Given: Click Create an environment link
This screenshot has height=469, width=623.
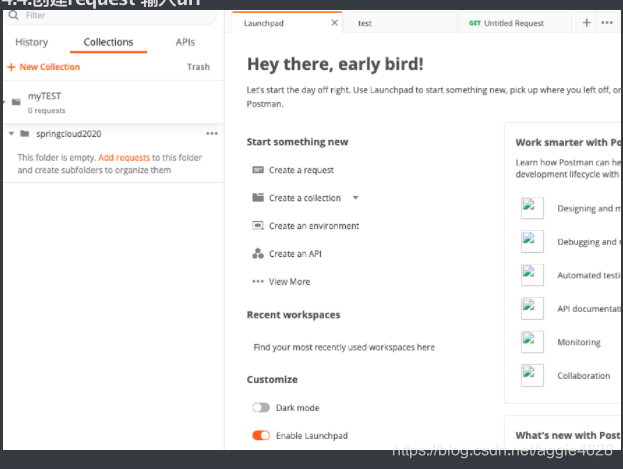Looking at the screenshot, I should (x=314, y=226).
